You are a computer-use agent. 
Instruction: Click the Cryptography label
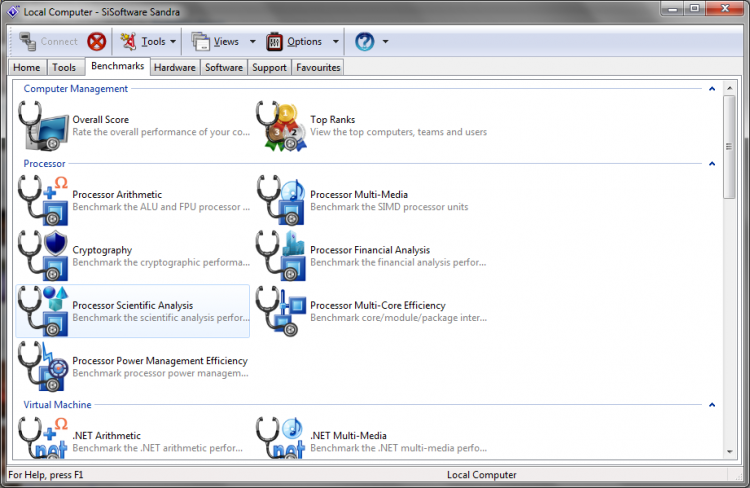click(102, 250)
